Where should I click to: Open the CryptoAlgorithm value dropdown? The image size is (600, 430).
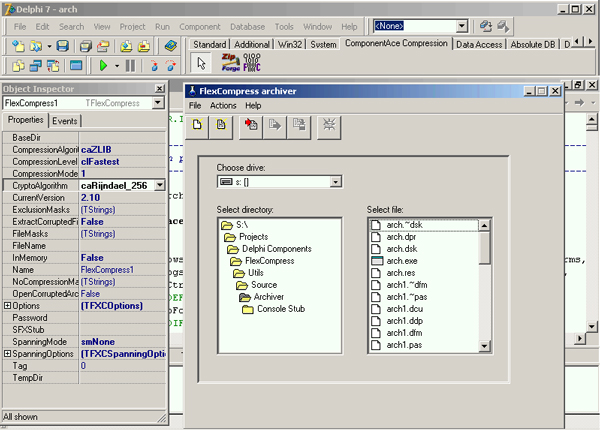click(158, 186)
